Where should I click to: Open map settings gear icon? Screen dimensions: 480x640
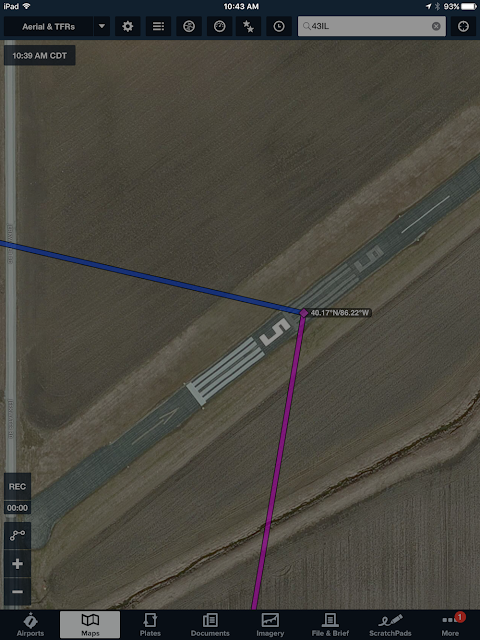tap(128, 27)
